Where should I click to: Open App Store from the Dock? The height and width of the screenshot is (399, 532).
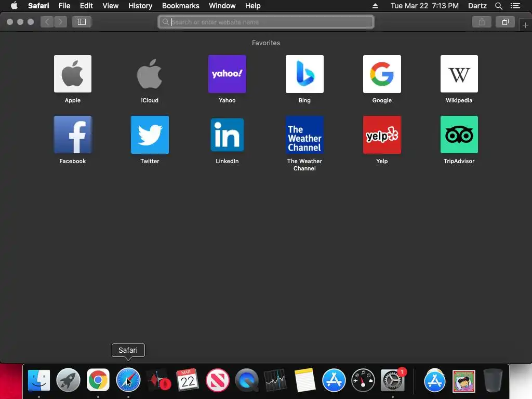tap(334, 380)
